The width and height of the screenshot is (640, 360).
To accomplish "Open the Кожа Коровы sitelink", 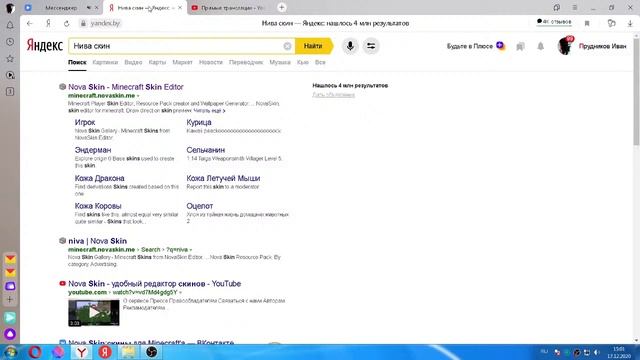I will 98,206.
